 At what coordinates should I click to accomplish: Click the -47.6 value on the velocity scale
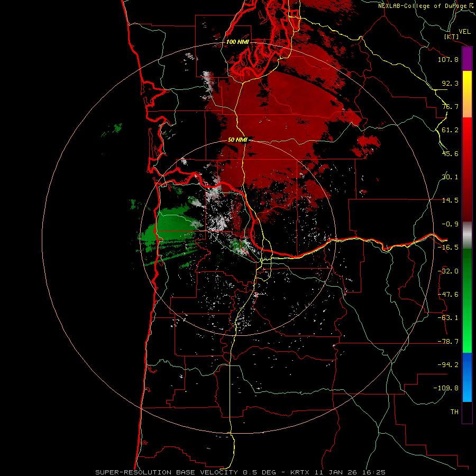[448, 295]
